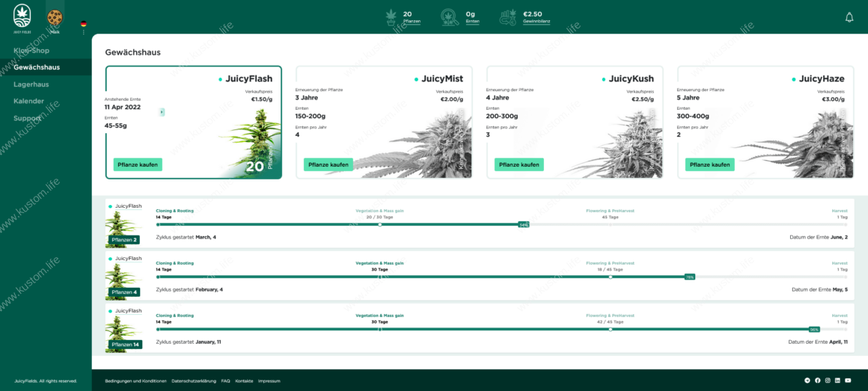Open FAQ footer link
This screenshot has width=868, height=391.
pyautogui.click(x=225, y=381)
